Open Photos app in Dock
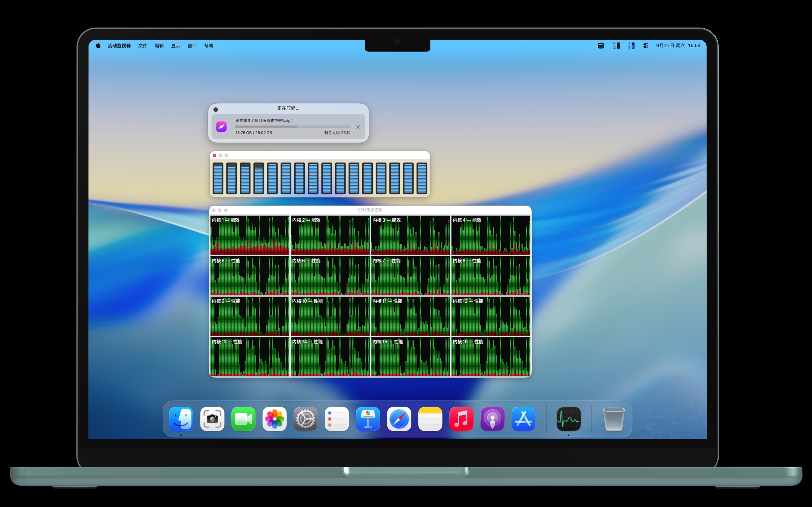This screenshot has width=812, height=507. (274, 419)
